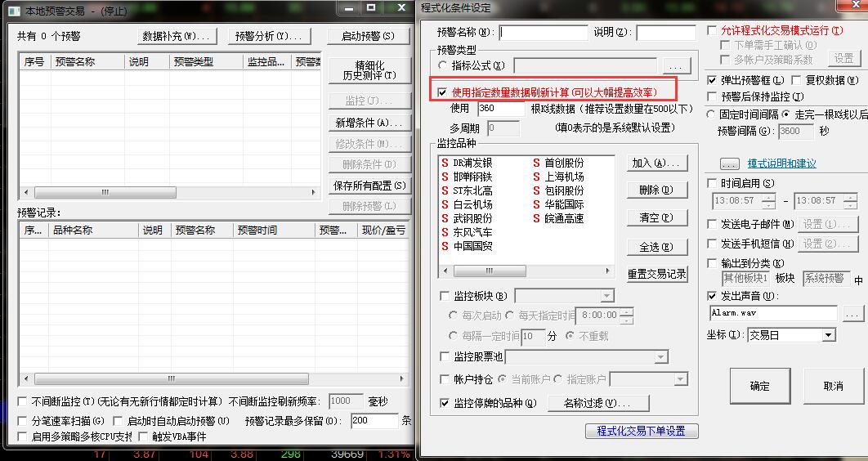Toggle 监控停牌的品种 checkbox
This screenshot has height=461, width=868.
pos(444,403)
